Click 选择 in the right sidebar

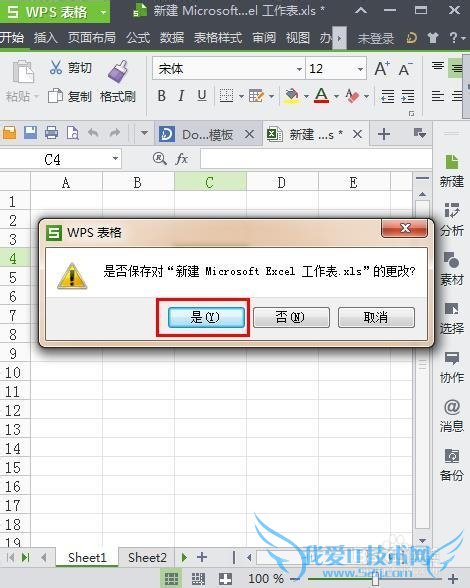coord(452,318)
